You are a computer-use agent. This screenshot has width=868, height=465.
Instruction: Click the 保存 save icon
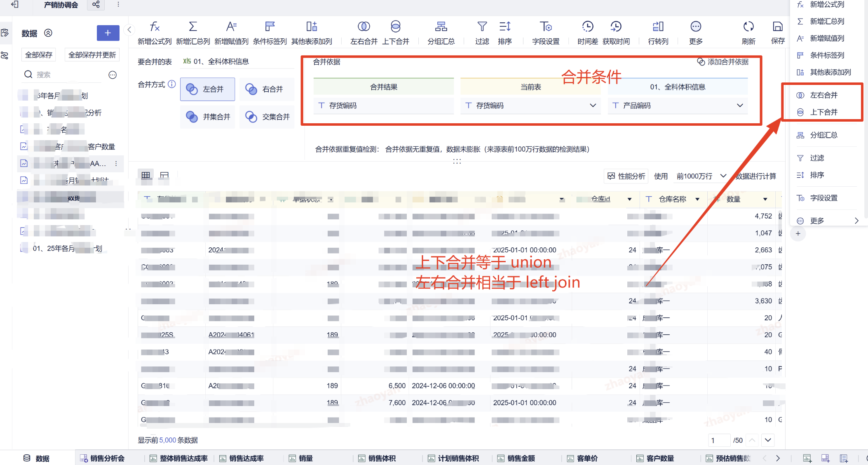778,27
